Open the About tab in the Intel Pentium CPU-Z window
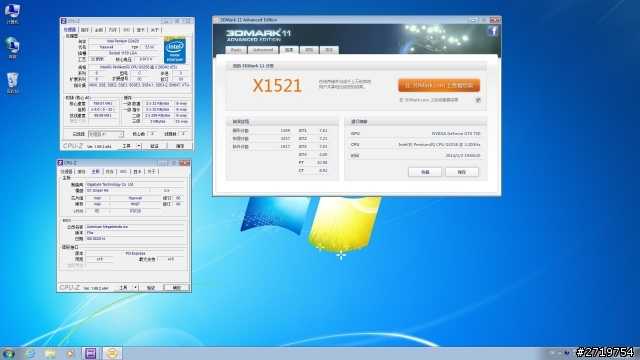 [x=155, y=30]
